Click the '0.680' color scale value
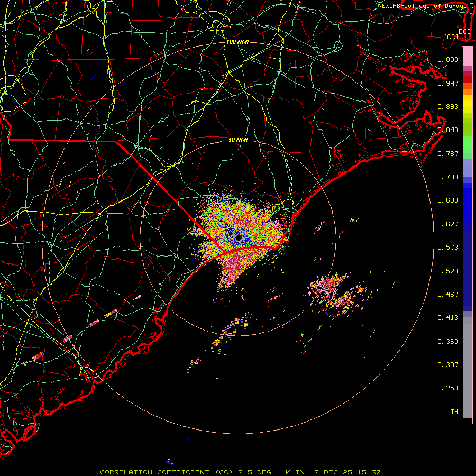This screenshot has height=476, width=476. point(448,200)
